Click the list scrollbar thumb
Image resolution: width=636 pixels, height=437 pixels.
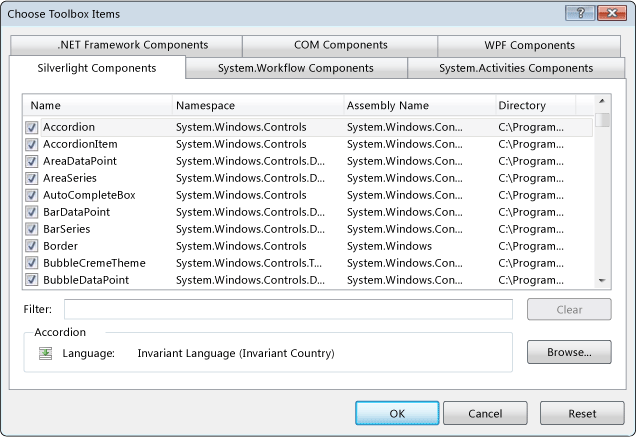pos(604,120)
